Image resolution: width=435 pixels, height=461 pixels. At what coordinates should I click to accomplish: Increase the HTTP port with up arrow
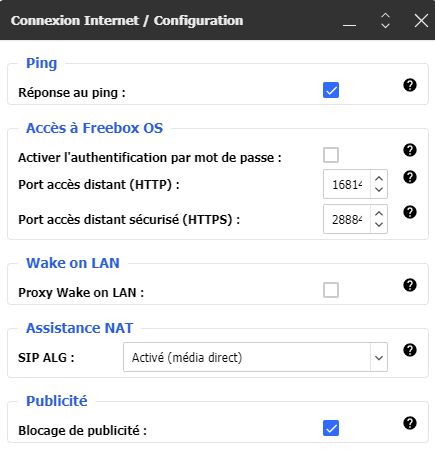click(379, 178)
